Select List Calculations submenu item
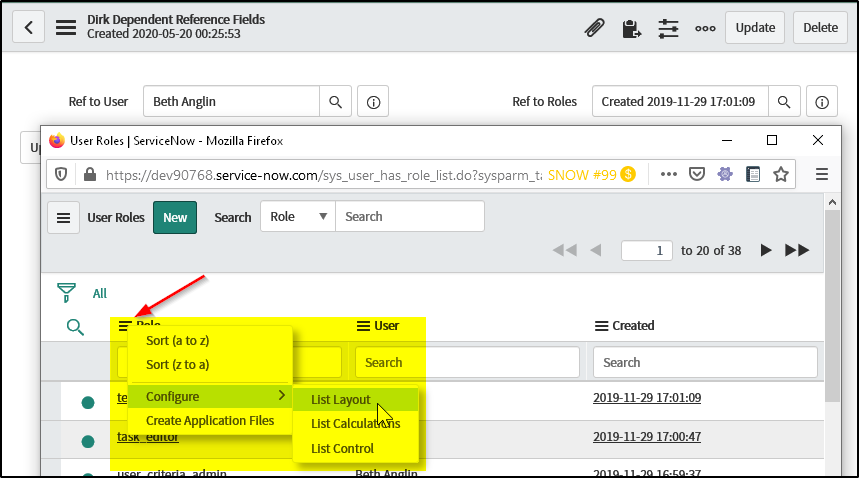 356,424
